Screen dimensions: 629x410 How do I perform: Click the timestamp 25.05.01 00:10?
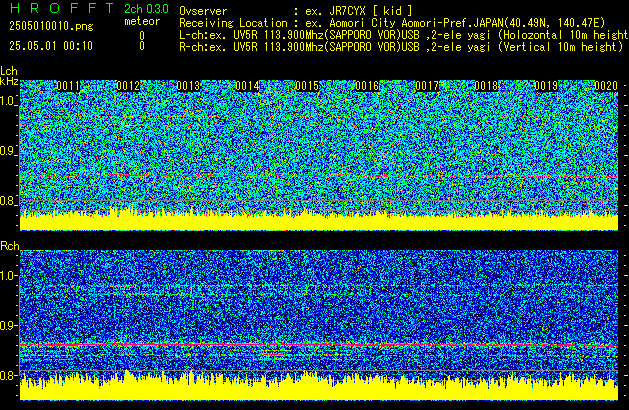51,46
